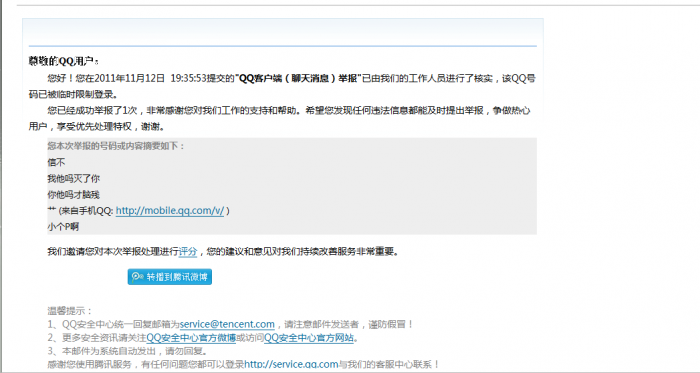Image resolution: width=700 pixels, height=373 pixels.
Task: Open the QQ安全中心官方微博 link
Action: tap(191, 338)
